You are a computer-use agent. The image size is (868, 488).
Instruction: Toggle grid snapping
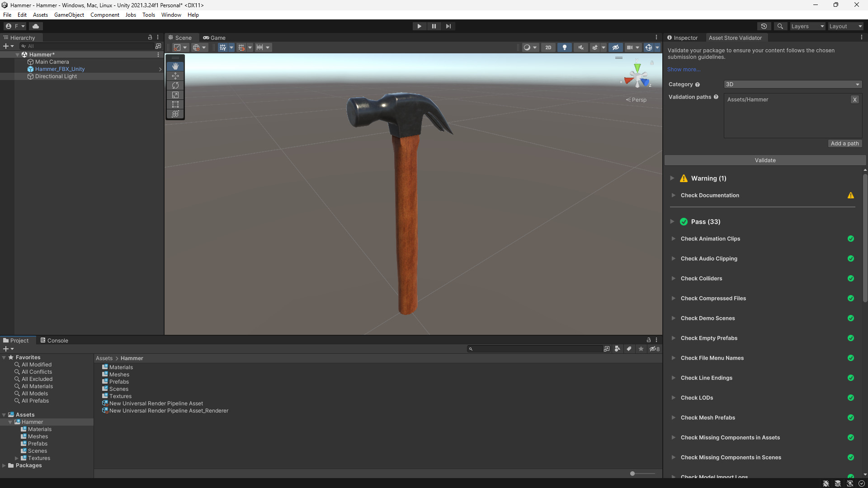[x=241, y=47]
